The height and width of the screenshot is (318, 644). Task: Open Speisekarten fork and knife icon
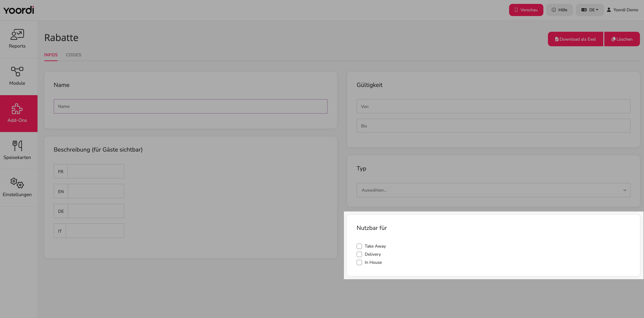click(x=17, y=146)
